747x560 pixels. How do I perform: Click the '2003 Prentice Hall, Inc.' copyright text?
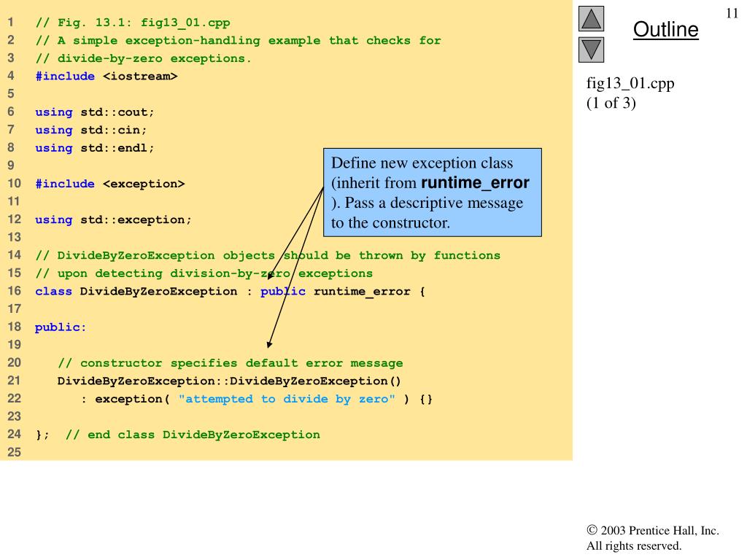[653, 531]
